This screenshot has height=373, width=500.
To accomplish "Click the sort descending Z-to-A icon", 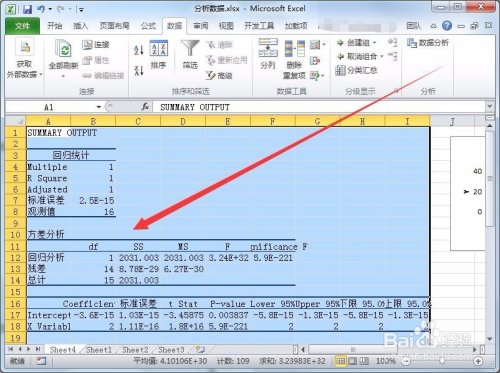I will point(139,70).
